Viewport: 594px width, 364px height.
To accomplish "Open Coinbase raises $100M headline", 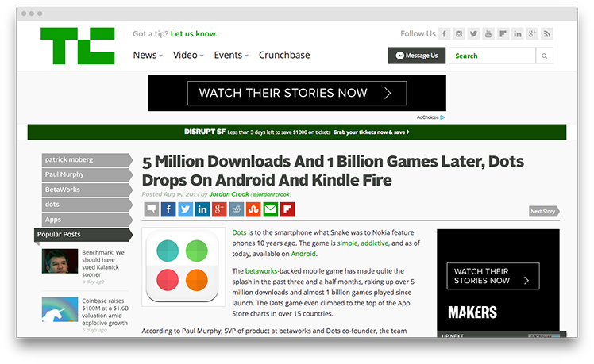I will pos(106,312).
